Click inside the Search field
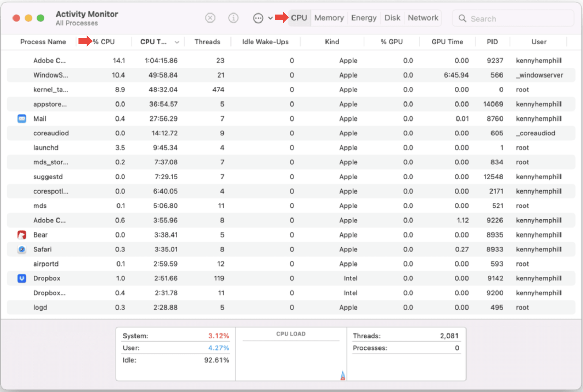 pos(503,18)
